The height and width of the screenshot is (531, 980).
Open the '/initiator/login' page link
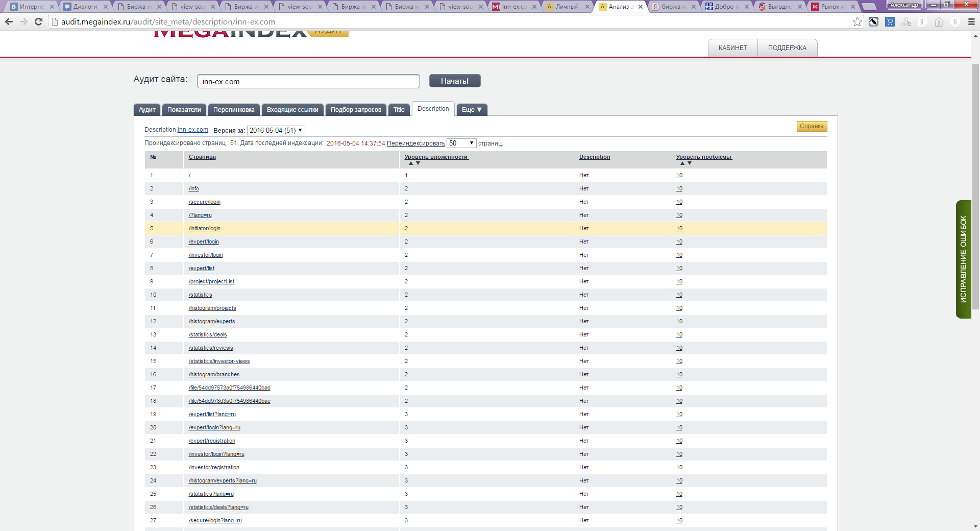205,229
